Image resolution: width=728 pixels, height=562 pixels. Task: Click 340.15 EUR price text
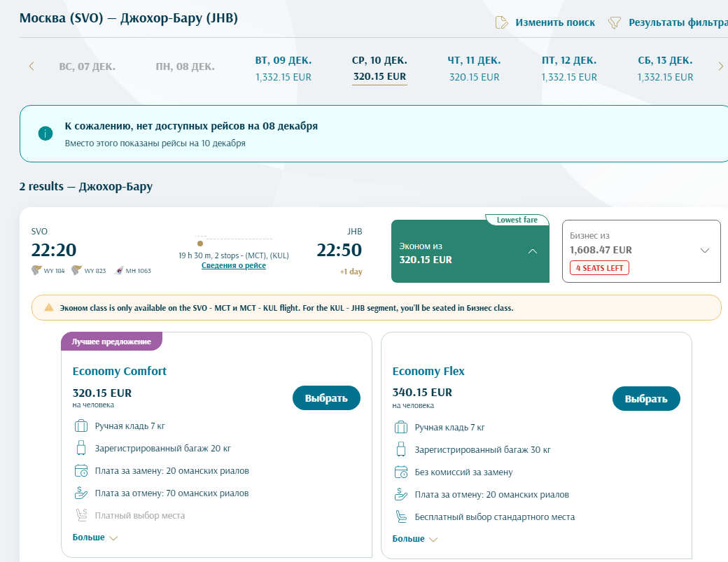coord(422,393)
